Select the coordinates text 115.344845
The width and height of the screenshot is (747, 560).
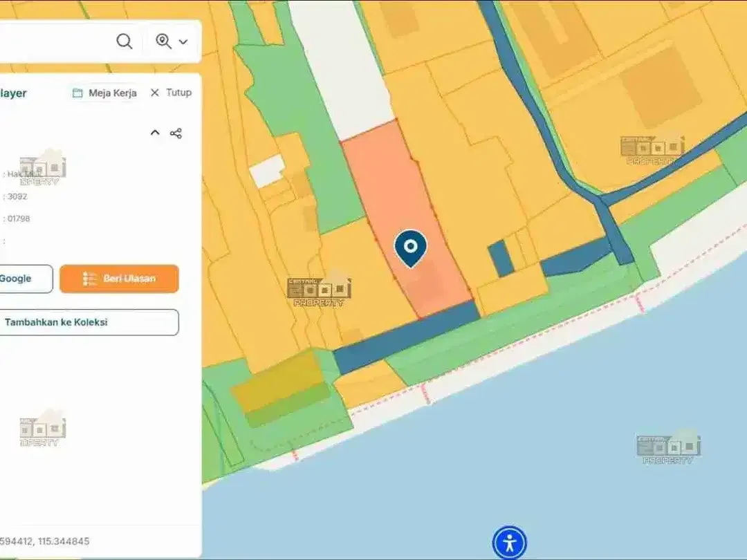click(64, 541)
